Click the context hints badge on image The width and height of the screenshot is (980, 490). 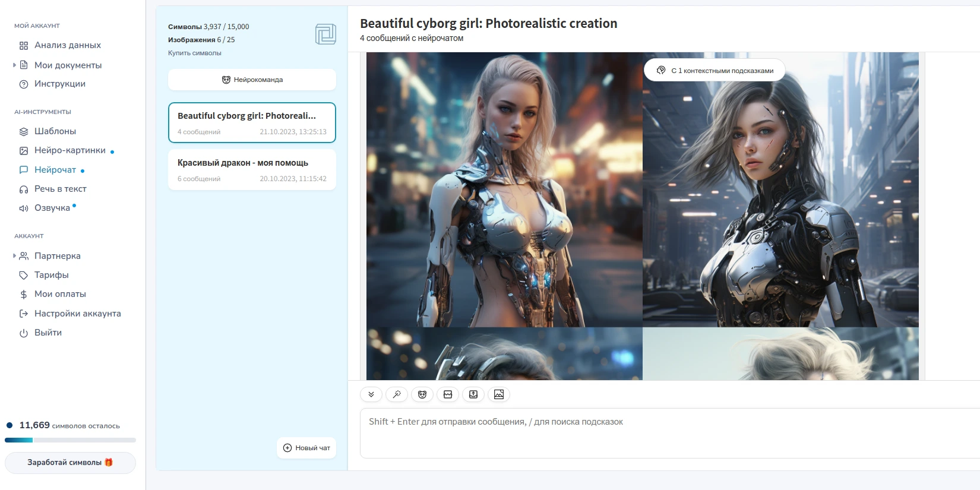pyautogui.click(x=715, y=70)
